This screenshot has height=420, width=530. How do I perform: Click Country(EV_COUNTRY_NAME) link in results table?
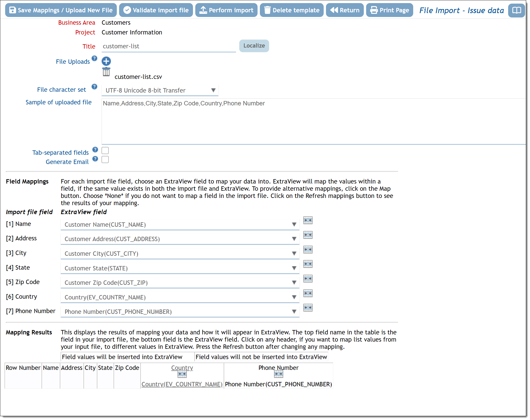pos(182,384)
